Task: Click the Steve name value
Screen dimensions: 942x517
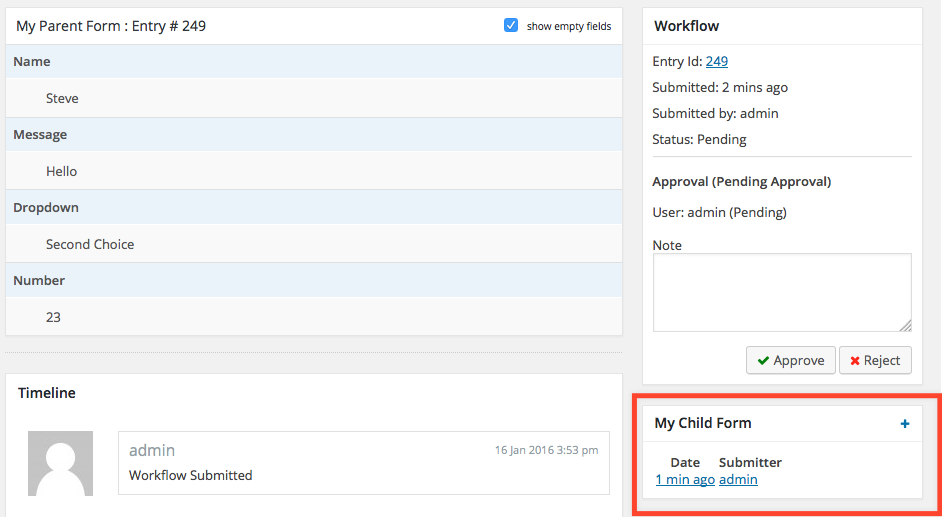Action: point(62,98)
